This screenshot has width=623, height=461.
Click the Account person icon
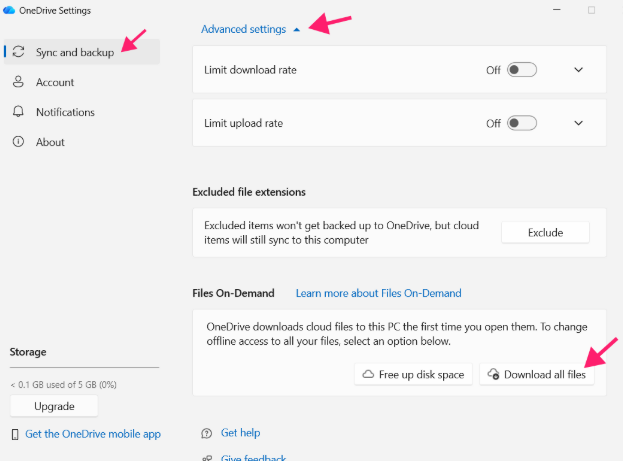click(18, 82)
